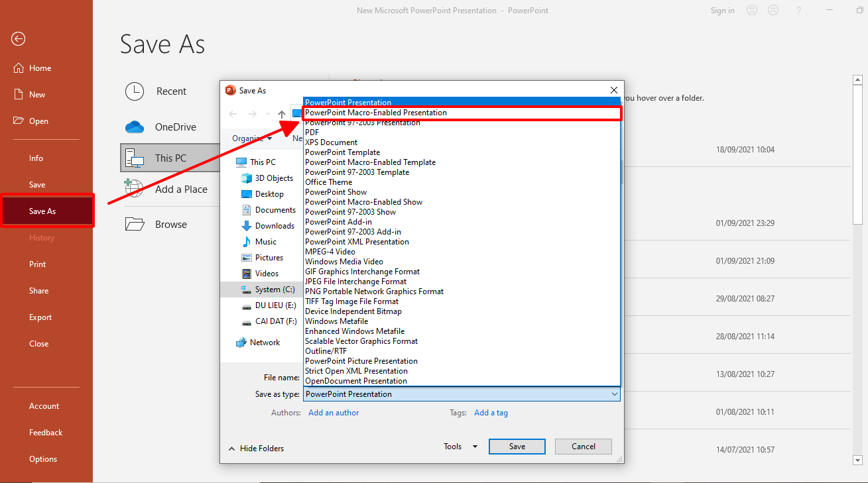Choose Outline/RTF file type
The image size is (868, 483).
pyautogui.click(x=462, y=351)
